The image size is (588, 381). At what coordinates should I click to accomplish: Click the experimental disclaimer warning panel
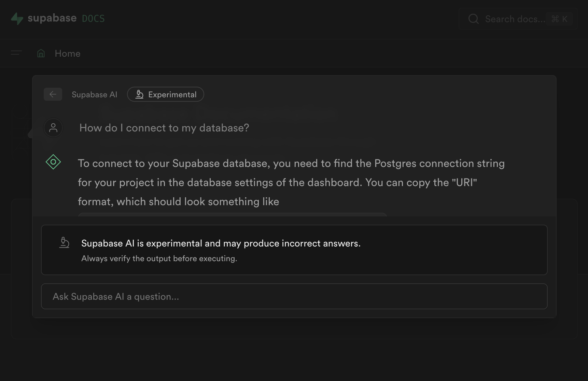(x=294, y=250)
